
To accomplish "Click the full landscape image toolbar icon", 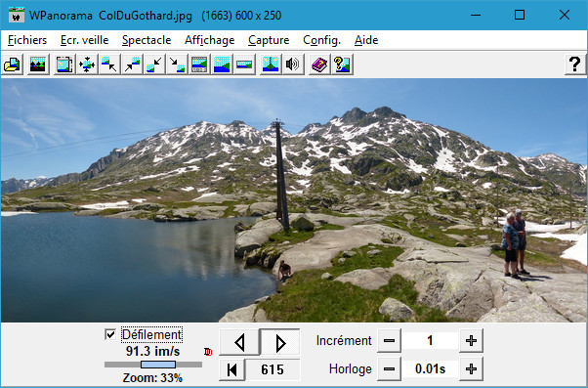I will (x=222, y=65).
